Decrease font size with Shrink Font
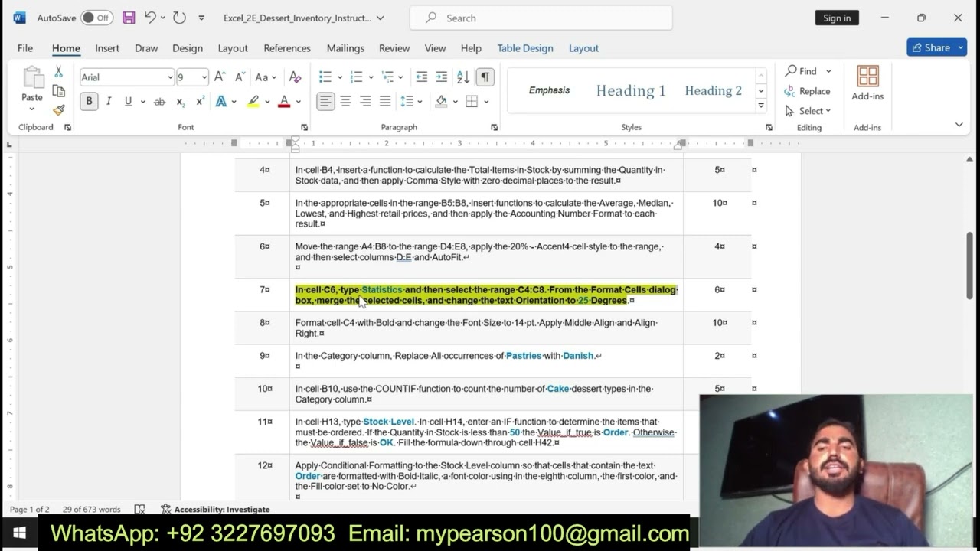The width and height of the screenshot is (980, 551). click(x=240, y=77)
